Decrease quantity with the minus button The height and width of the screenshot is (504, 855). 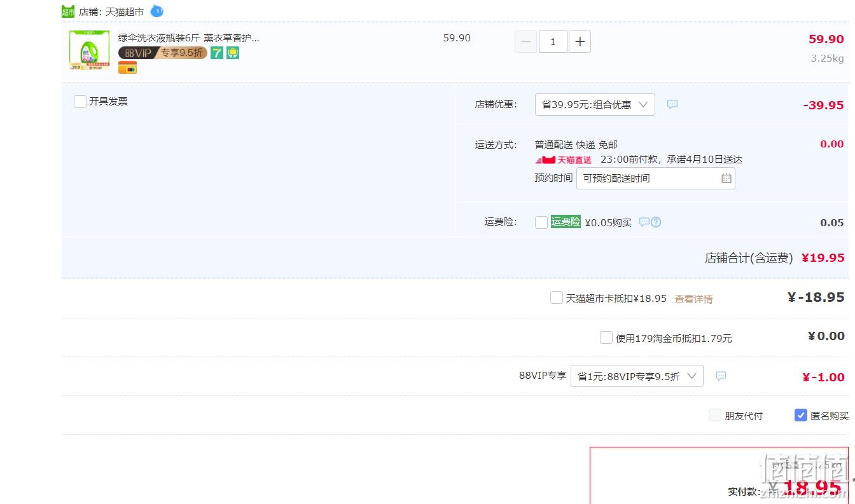point(525,42)
